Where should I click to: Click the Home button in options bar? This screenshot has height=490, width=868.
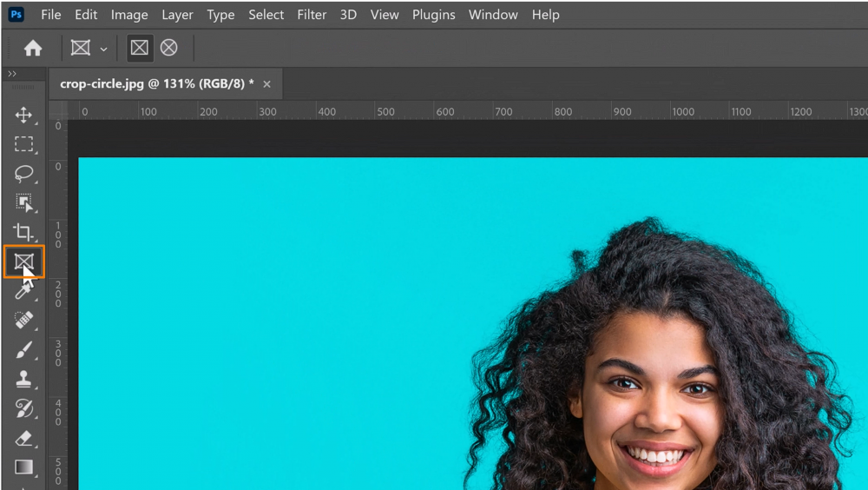pos(33,49)
